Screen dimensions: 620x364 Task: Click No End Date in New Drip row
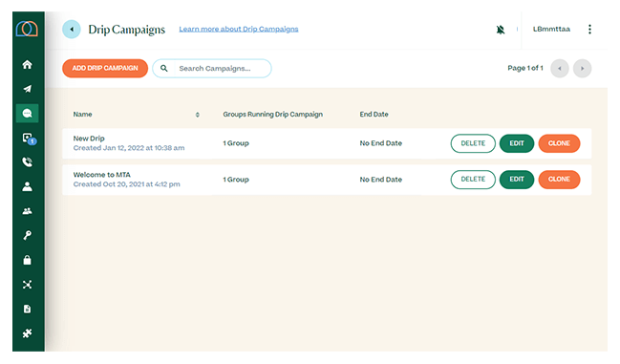(381, 143)
